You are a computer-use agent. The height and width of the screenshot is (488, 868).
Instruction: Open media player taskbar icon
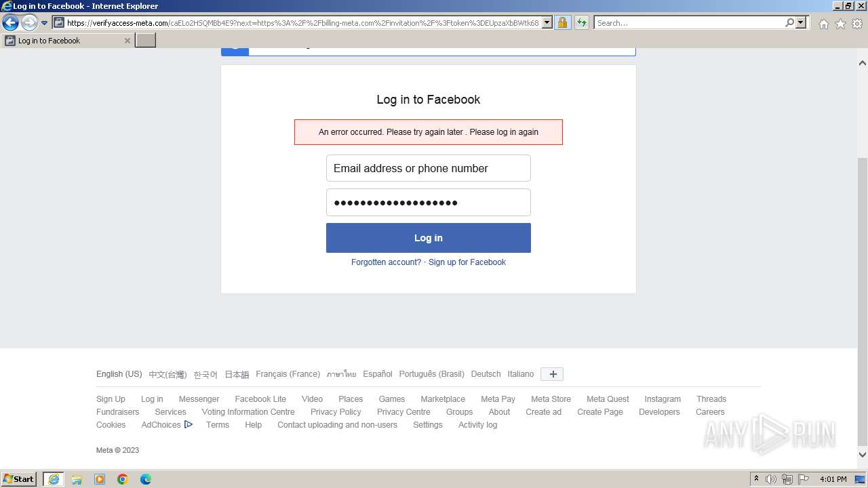(x=100, y=479)
